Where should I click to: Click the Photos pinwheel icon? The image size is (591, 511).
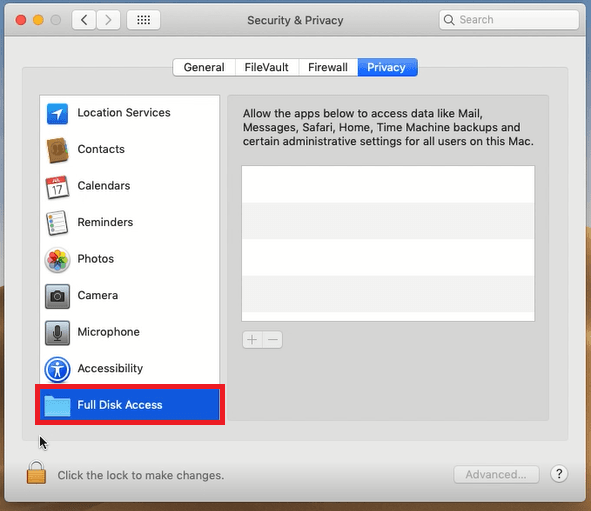point(57,260)
